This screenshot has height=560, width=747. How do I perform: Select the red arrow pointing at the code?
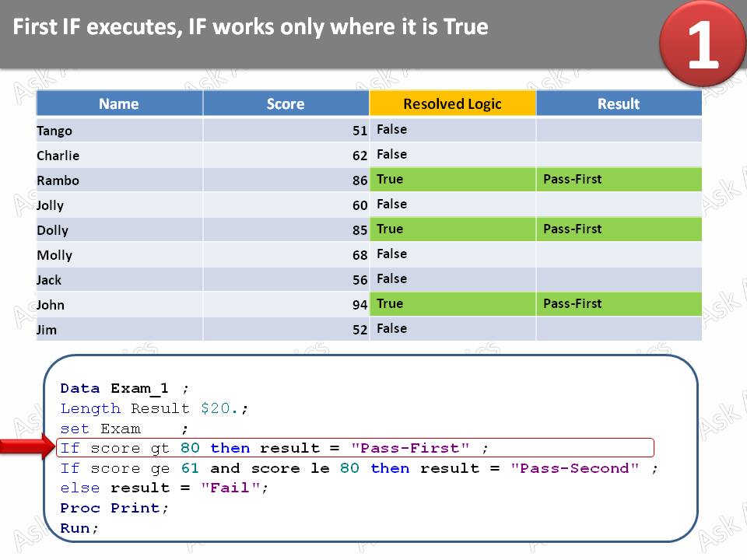27,447
